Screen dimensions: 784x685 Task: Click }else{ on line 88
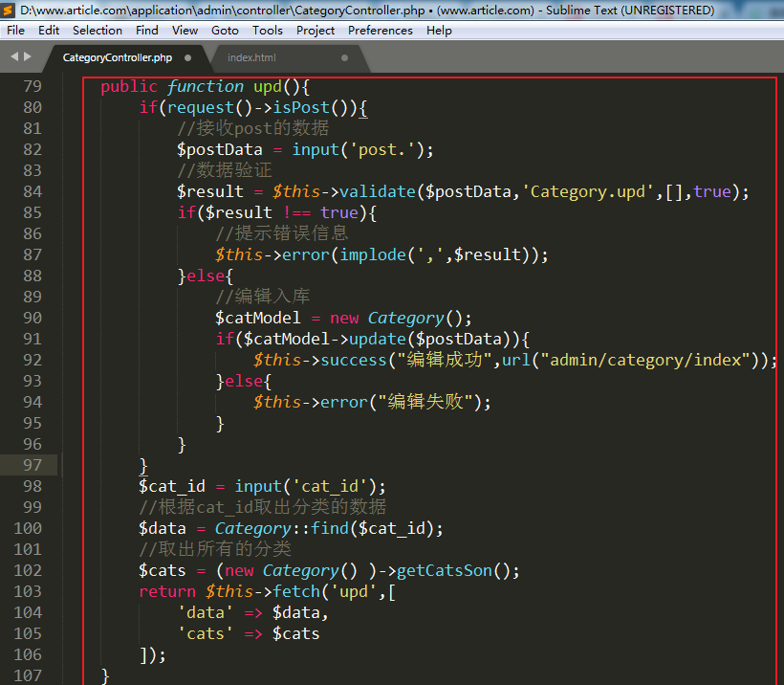(x=205, y=276)
